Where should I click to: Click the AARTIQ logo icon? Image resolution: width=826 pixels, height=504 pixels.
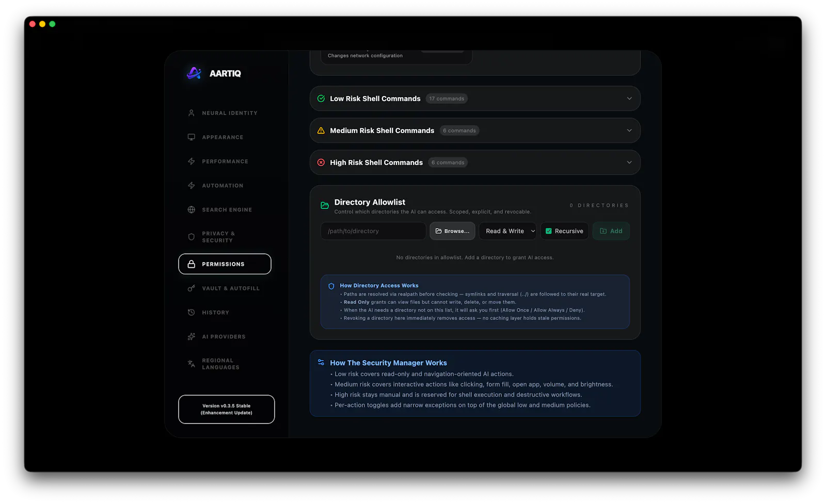coord(194,73)
